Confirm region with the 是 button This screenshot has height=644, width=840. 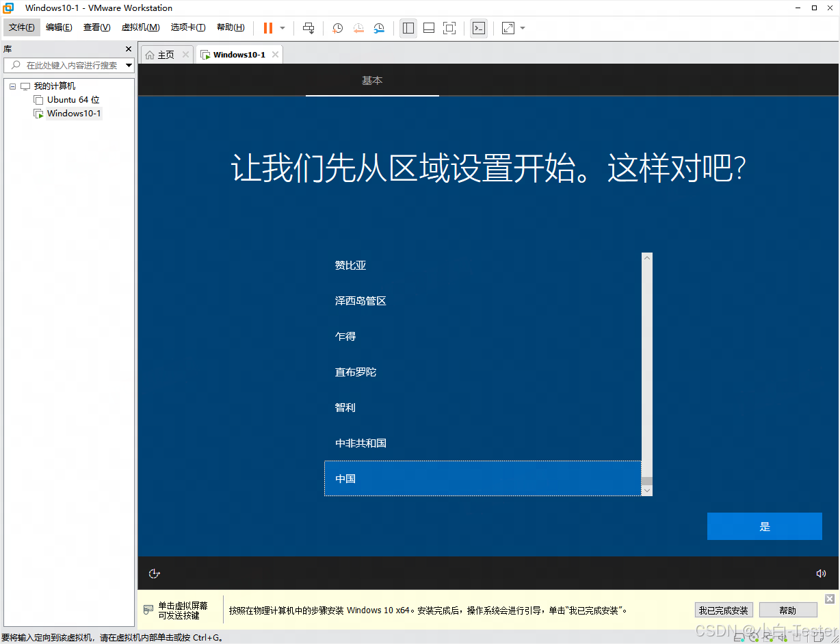[765, 526]
